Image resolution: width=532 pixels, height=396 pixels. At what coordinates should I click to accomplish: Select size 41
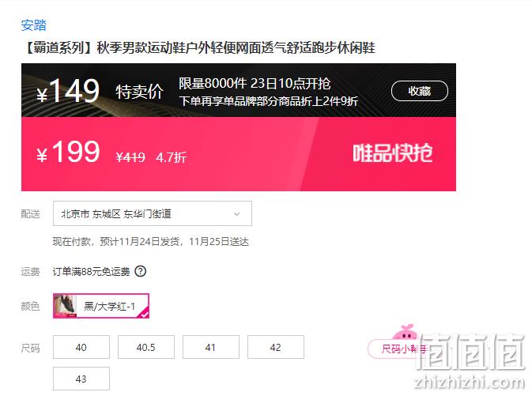[211, 347]
